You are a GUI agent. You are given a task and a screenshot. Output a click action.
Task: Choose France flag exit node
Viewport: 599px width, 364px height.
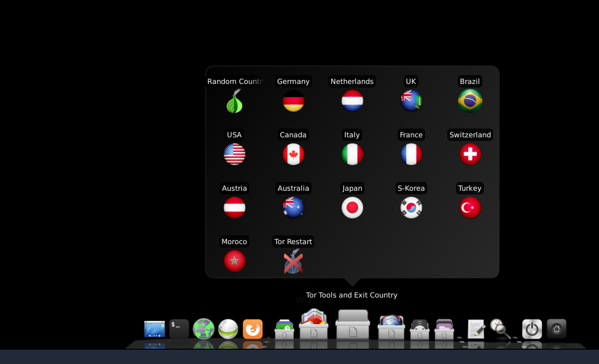click(411, 155)
